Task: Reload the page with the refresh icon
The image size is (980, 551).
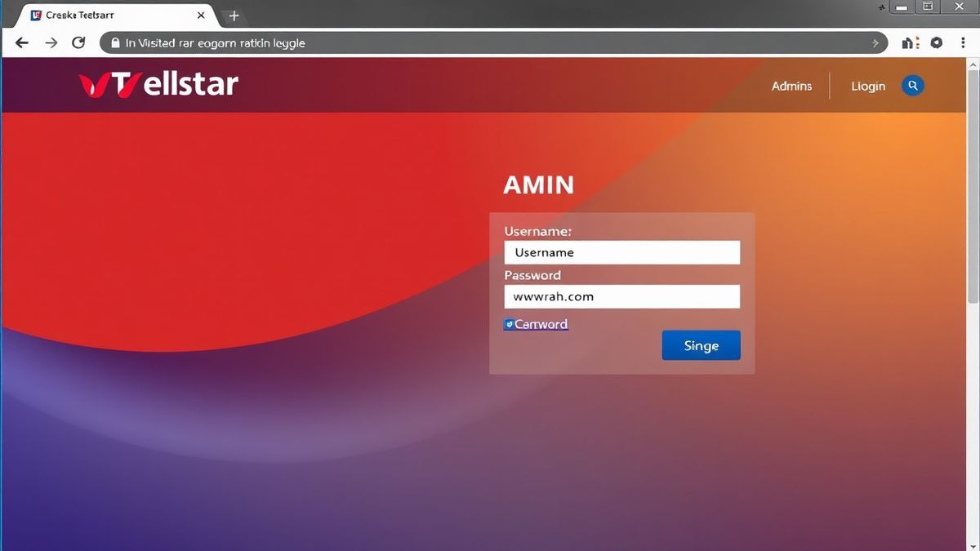Action: [x=78, y=42]
